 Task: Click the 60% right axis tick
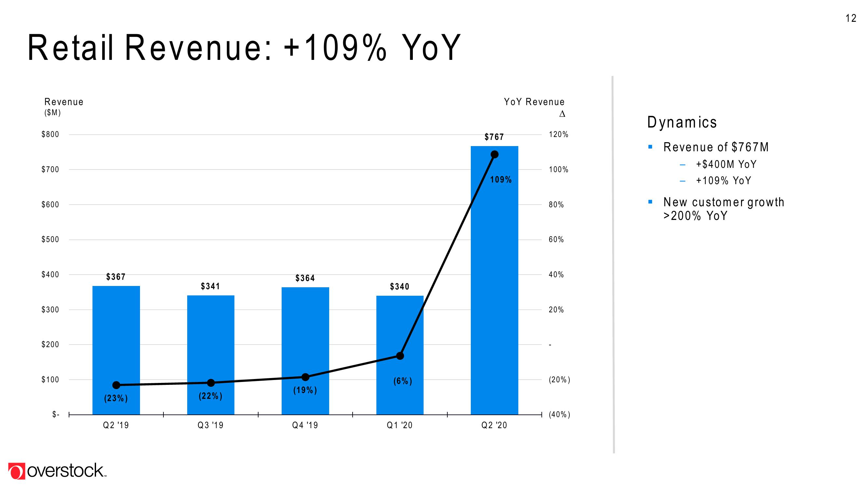point(556,239)
